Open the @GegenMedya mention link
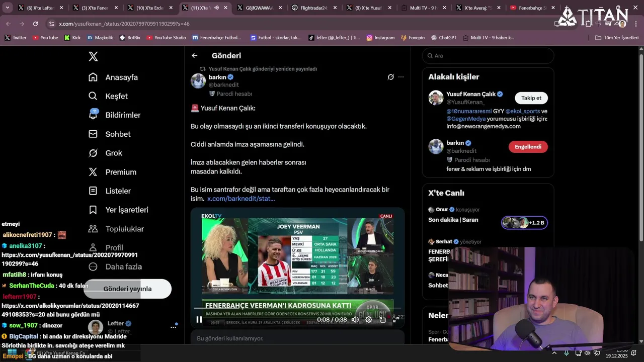The image size is (644, 362). point(466,119)
